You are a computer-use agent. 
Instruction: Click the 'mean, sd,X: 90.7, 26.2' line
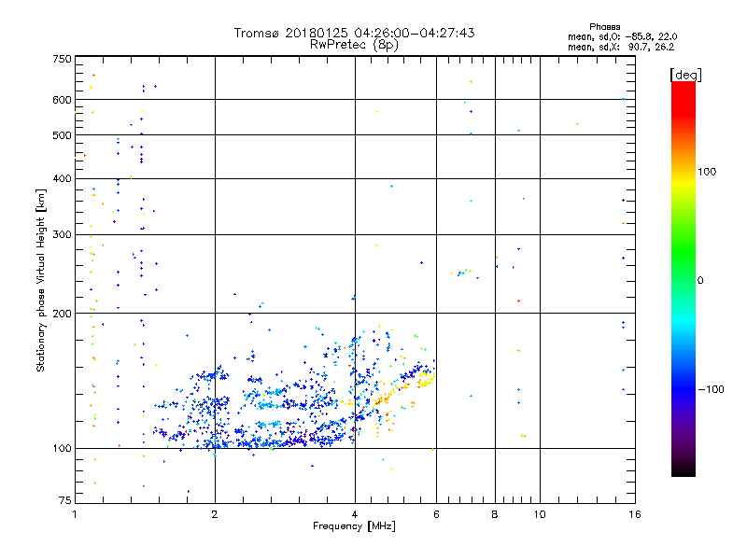coord(621,47)
